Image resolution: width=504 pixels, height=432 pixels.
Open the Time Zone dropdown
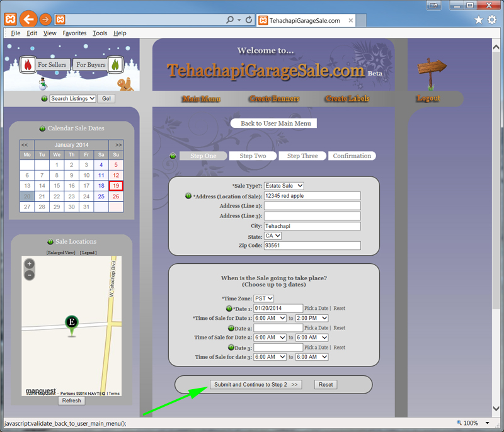click(x=263, y=298)
